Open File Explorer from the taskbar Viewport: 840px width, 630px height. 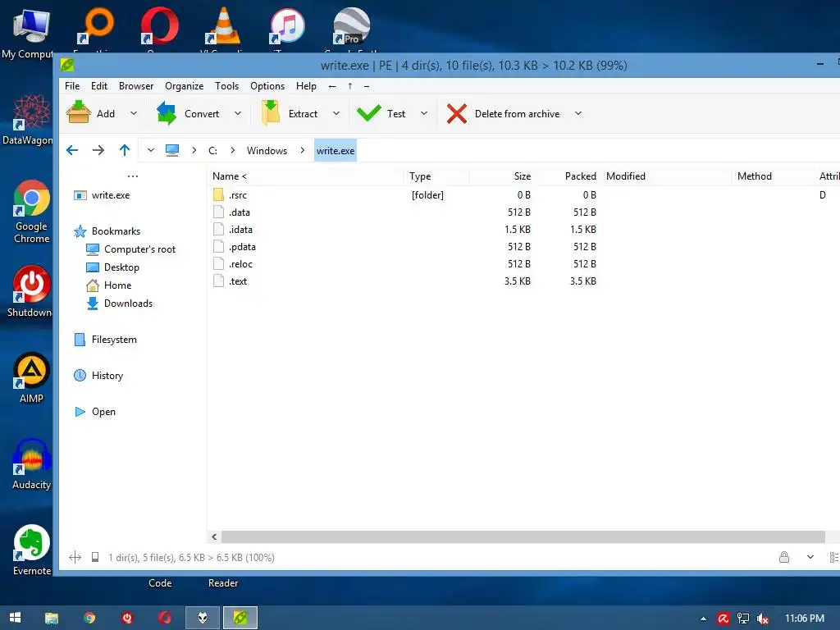(x=52, y=619)
